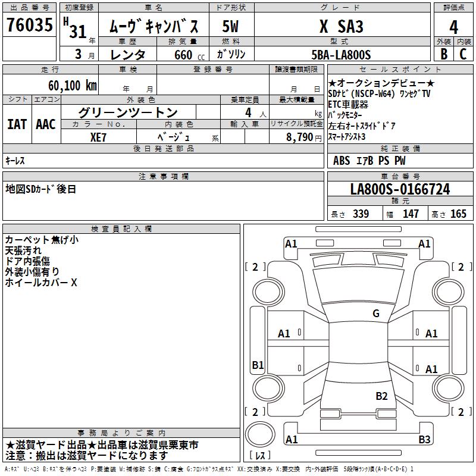Click lot number 76035
476x476 pixels.
point(29,24)
